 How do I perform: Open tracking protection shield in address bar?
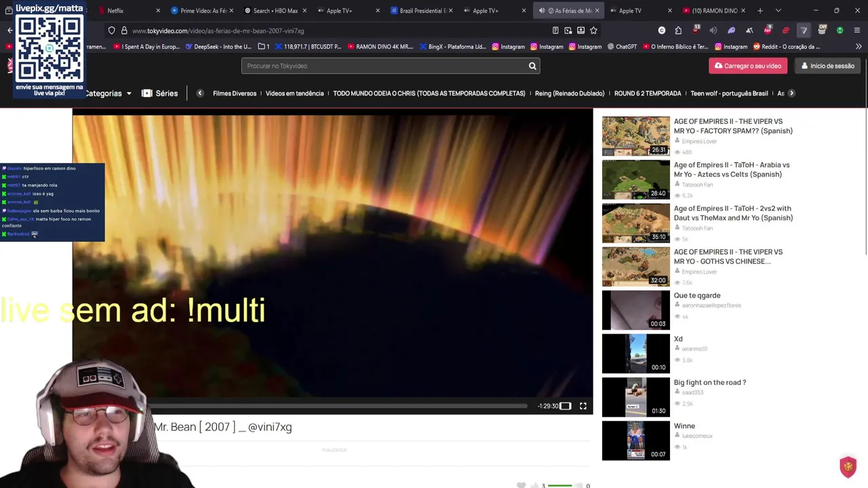[x=112, y=30]
